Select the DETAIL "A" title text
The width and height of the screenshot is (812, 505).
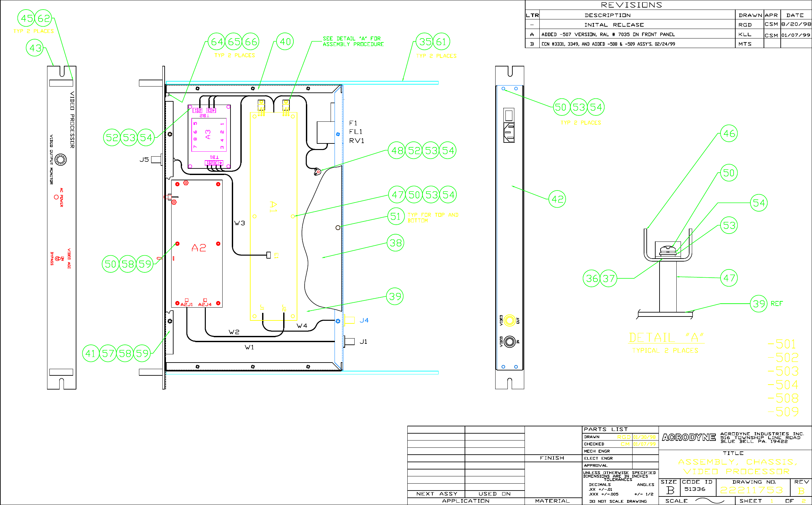point(666,338)
